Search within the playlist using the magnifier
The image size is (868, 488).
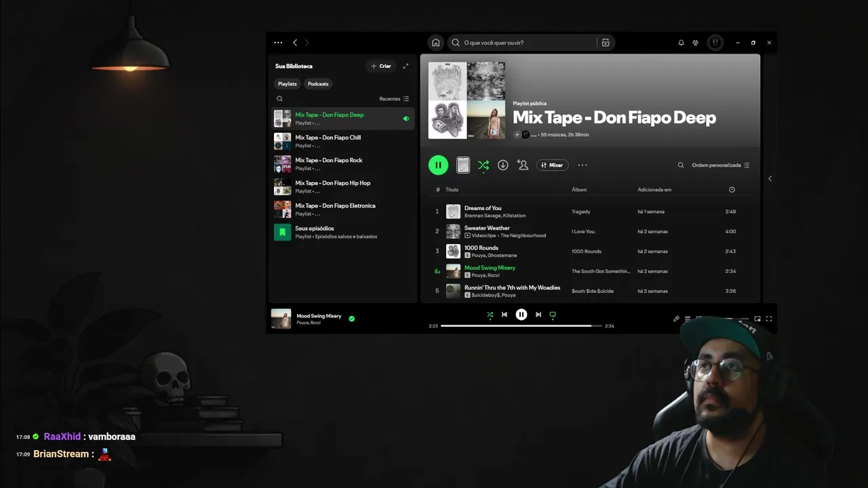pos(681,165)
